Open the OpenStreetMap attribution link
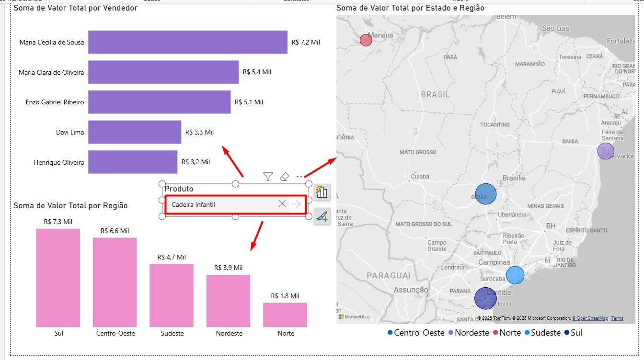The height and width of the screenshot is (360, 644). tap(589, 318)
